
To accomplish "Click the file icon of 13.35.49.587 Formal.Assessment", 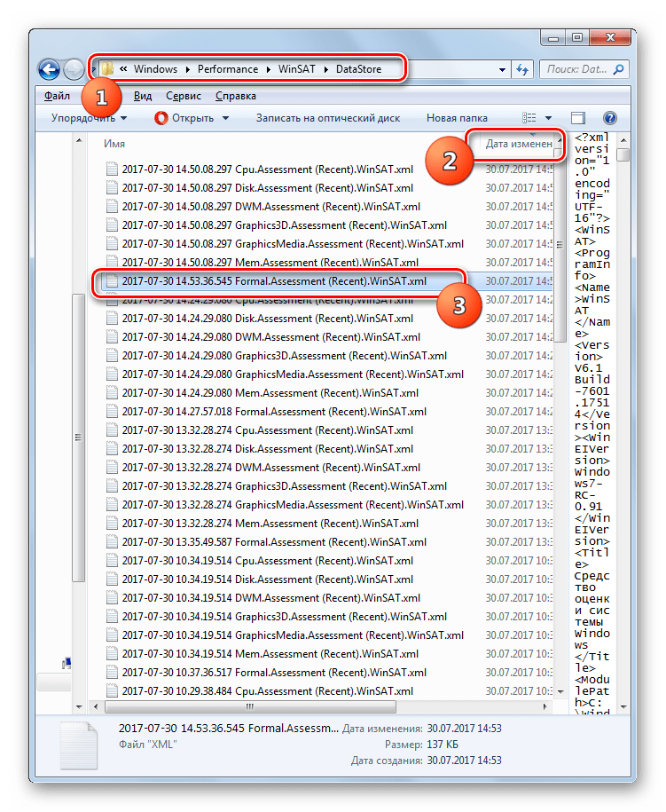I will 112,542.
